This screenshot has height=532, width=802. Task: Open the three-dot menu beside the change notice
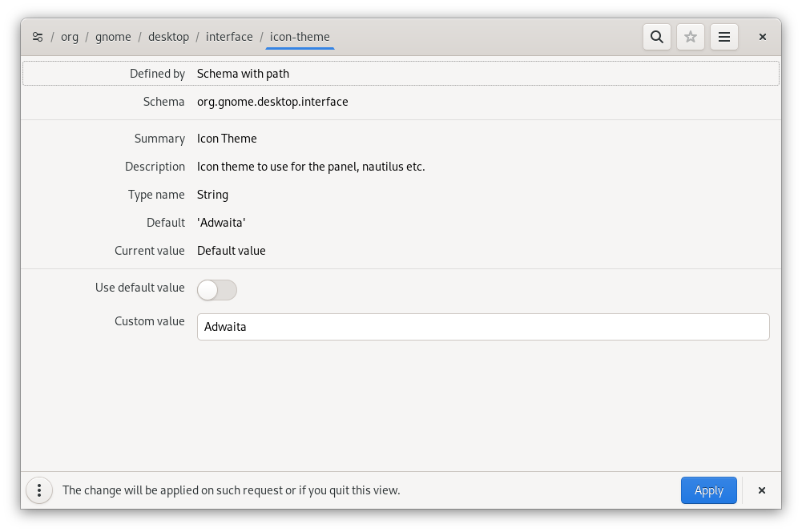pos(39,490)
